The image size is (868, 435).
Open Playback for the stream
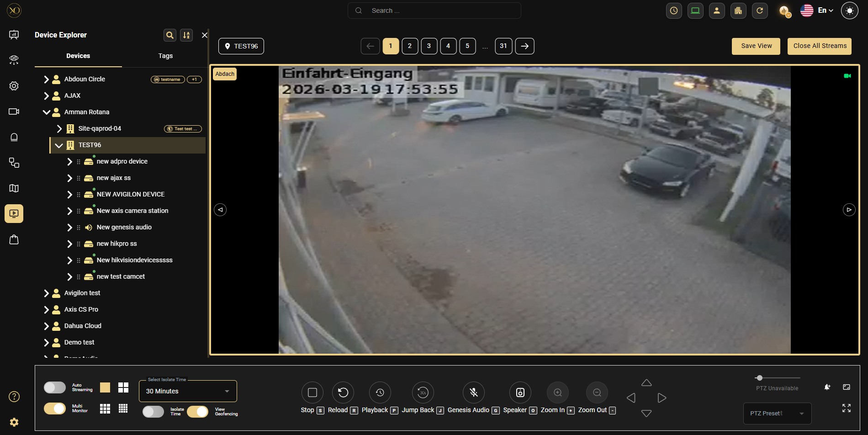click(380, 393)
